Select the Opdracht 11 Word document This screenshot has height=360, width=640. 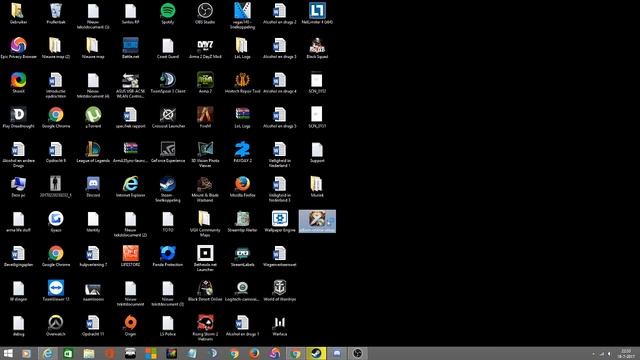click(93, 322)
